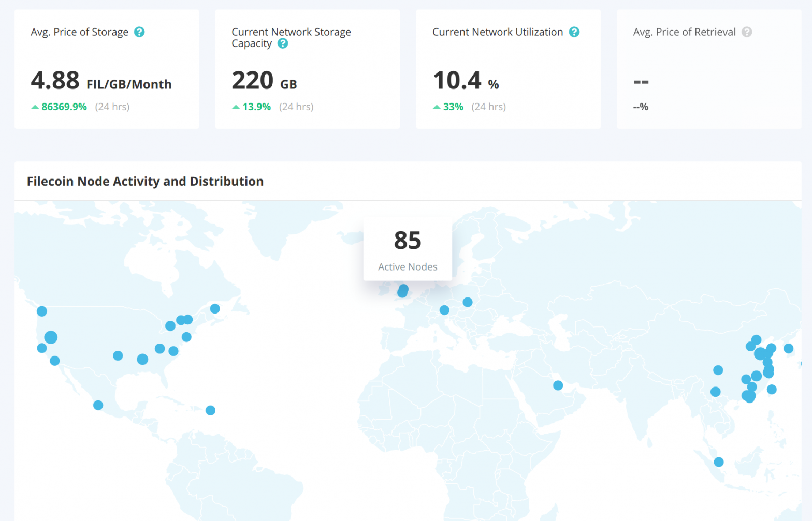
Task: Select the 85 Active Nodes popup card
Action: click(x=408, y=249)
